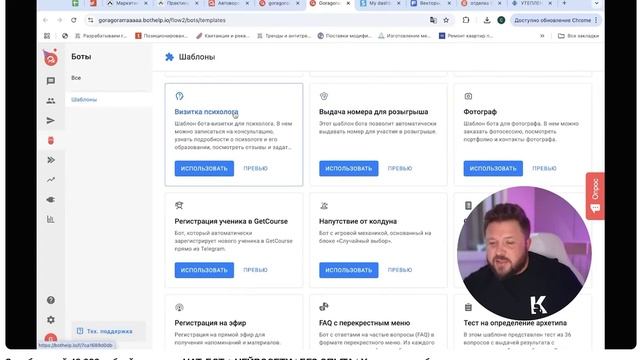Click the Визитка психолога card icon
The image size is (640, 360).
point(179,96)
